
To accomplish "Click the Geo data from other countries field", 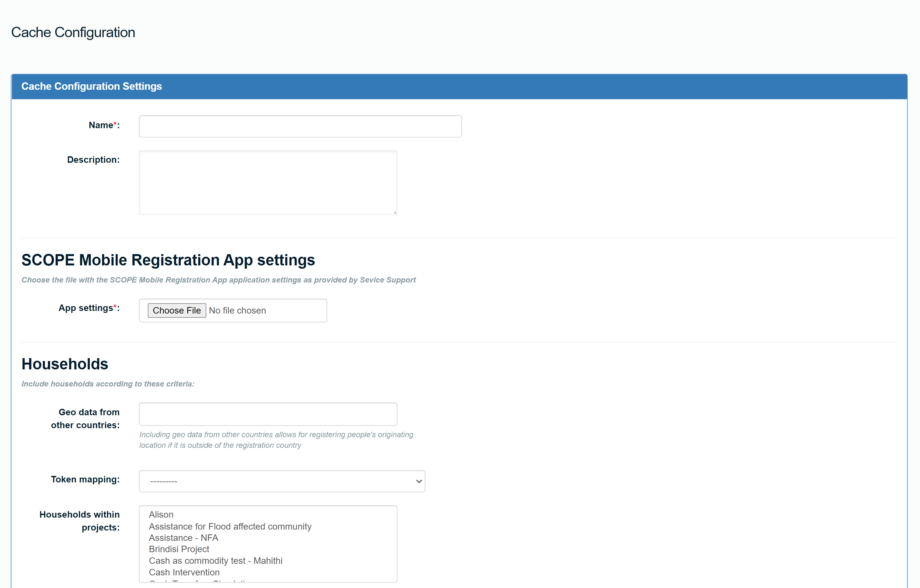I will 268,414.
